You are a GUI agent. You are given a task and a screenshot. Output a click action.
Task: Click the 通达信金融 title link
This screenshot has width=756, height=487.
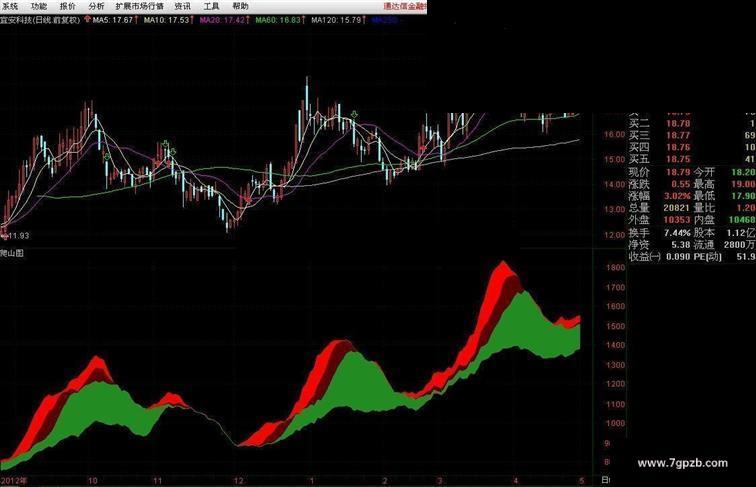(x=405, y=6)
